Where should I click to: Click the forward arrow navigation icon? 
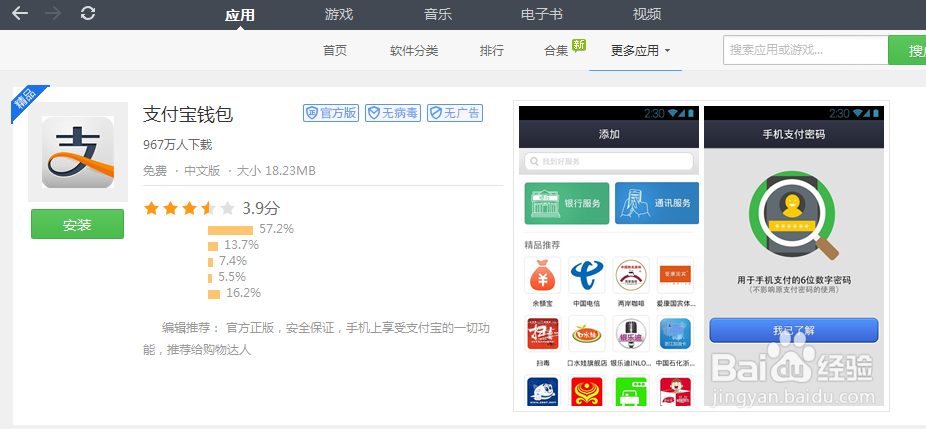53,13
